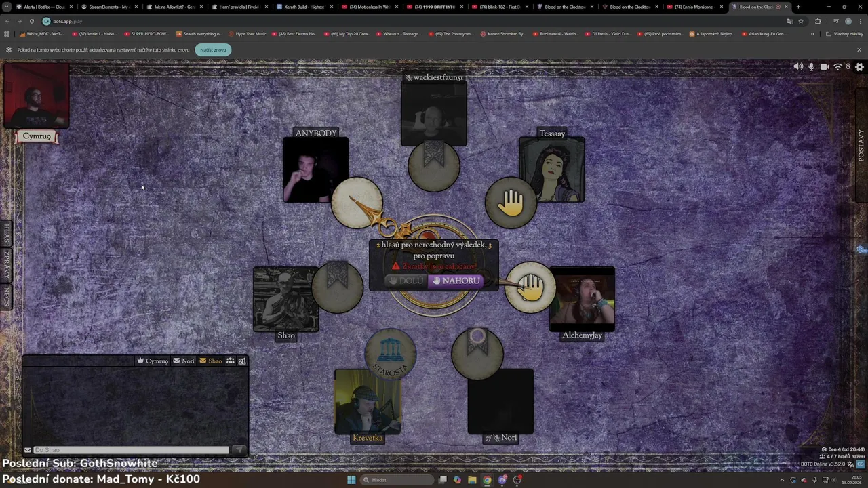This screenshot has height=488, width=868.
Task: Click Nori's ribbon token
Action: point(477,354)
